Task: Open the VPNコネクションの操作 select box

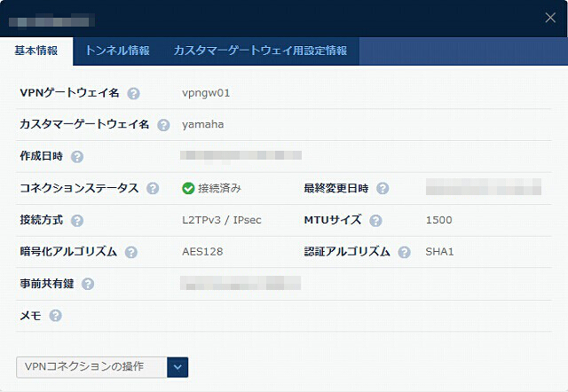Action: click(x=102, y=367)
